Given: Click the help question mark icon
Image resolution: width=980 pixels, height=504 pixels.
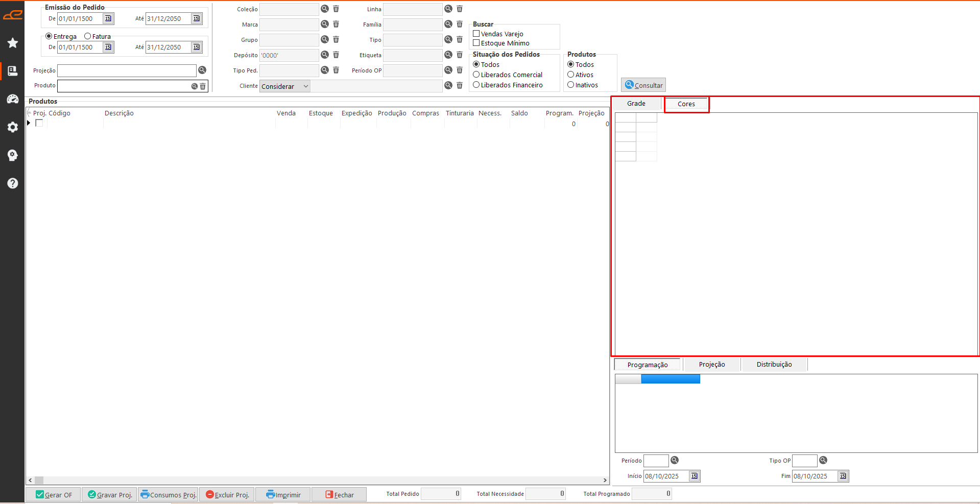Looking at the screenshot, I should 13,183.
